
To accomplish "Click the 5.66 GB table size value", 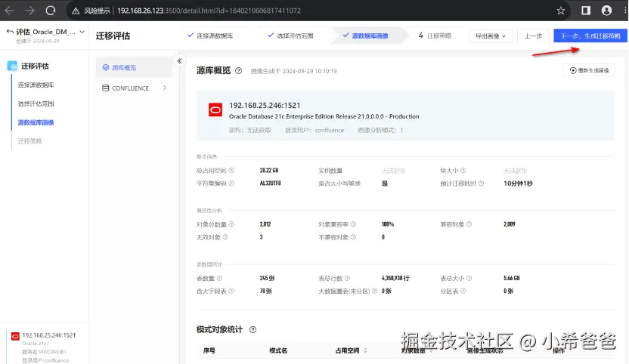I will 512,278.
